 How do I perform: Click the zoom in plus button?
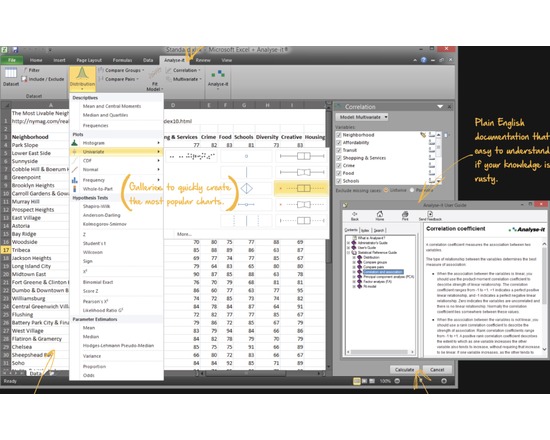pos(444,381)
